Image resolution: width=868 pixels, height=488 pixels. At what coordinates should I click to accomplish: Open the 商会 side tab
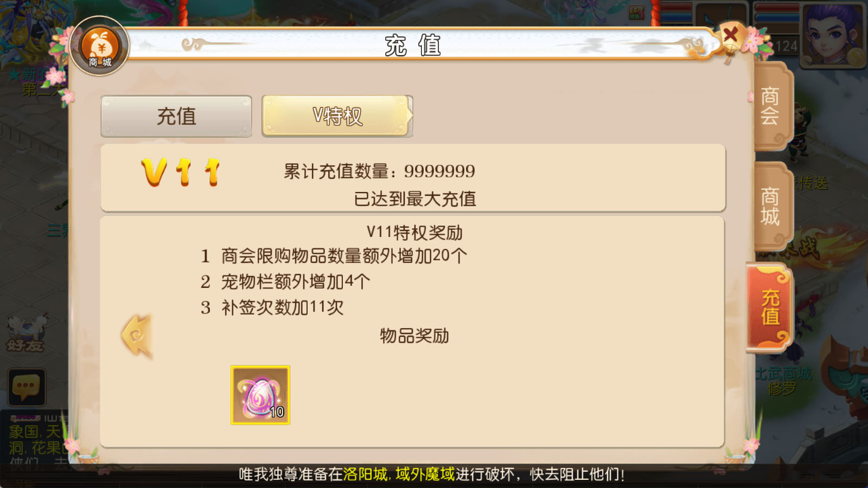[770, 106]
